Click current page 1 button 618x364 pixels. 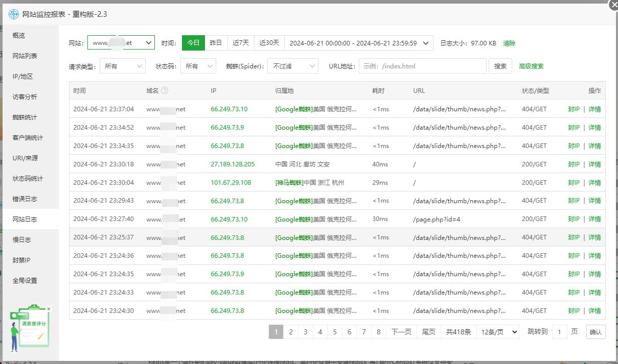tap(276, 332)
